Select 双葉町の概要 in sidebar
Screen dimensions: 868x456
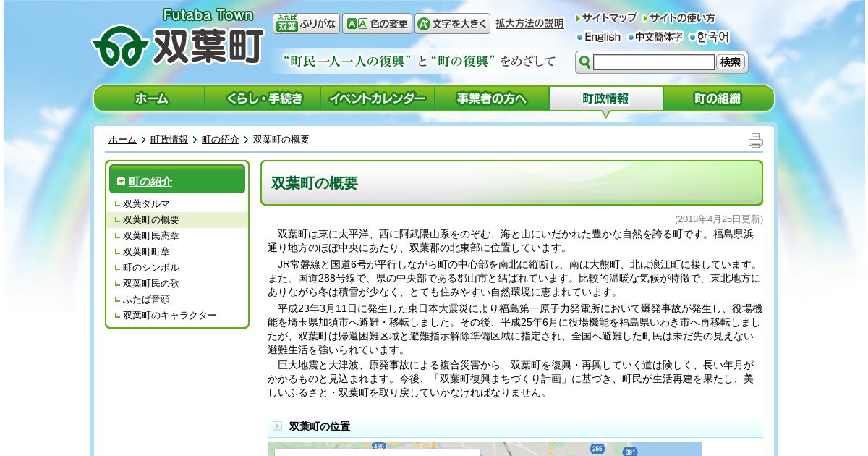pyautogui.click(x=150, y=220)
